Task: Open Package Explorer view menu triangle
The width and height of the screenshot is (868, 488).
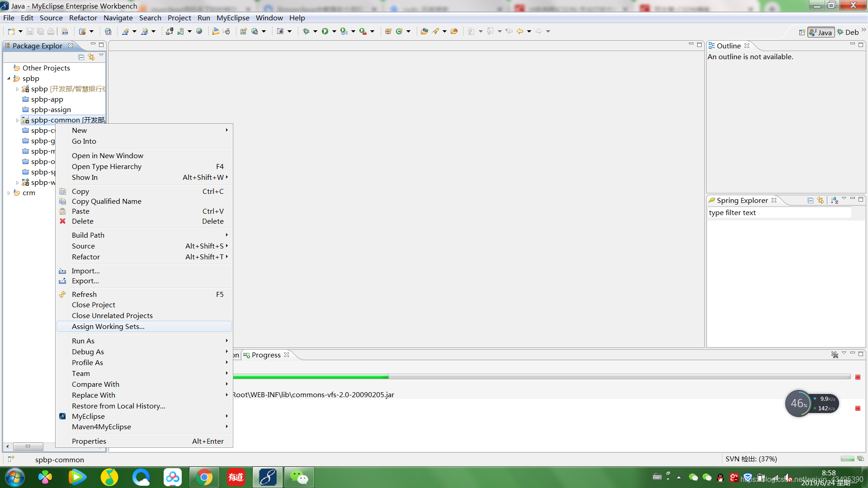Action: [x=101, y=56]
